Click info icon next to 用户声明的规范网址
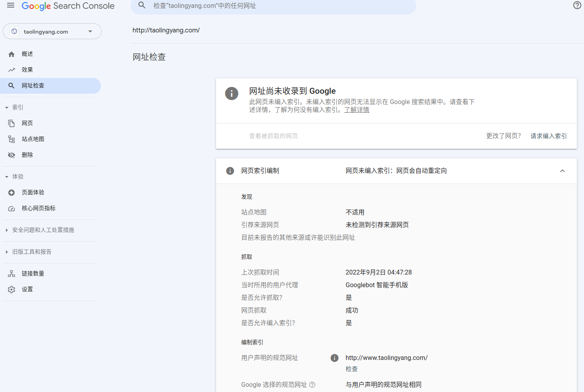This screenshot has height=392, width=584. point(334,358)
